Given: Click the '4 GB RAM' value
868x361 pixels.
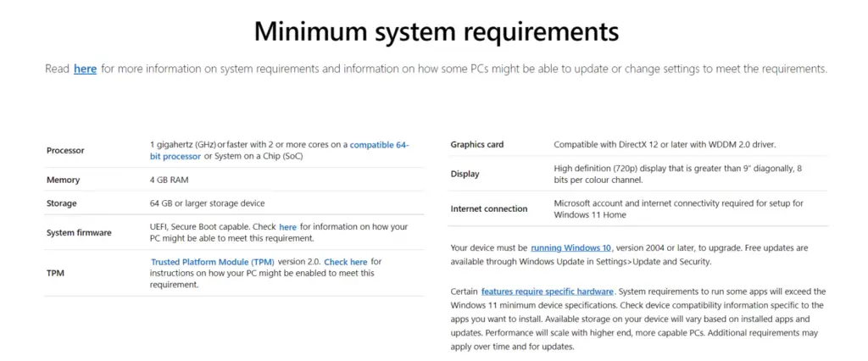Looking at the screenshot, I should click(x=169, y=180).
